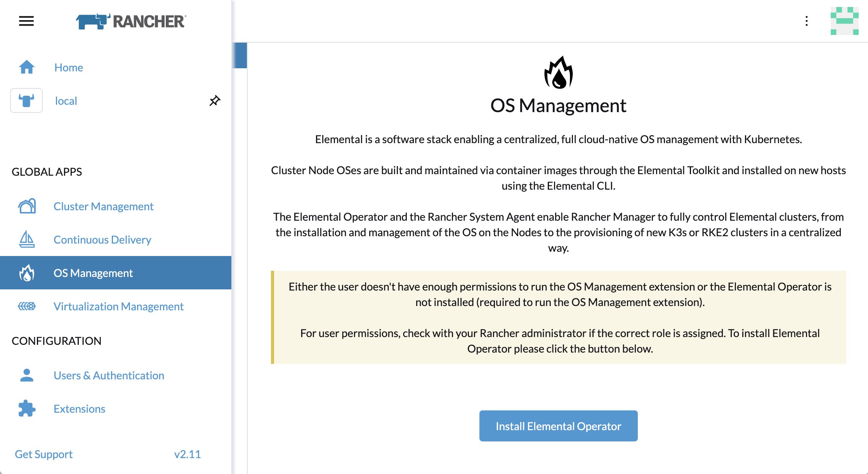This screenshot has width=868, height=474.
Task: Click the local cluster name
Action: pos(66,100)
